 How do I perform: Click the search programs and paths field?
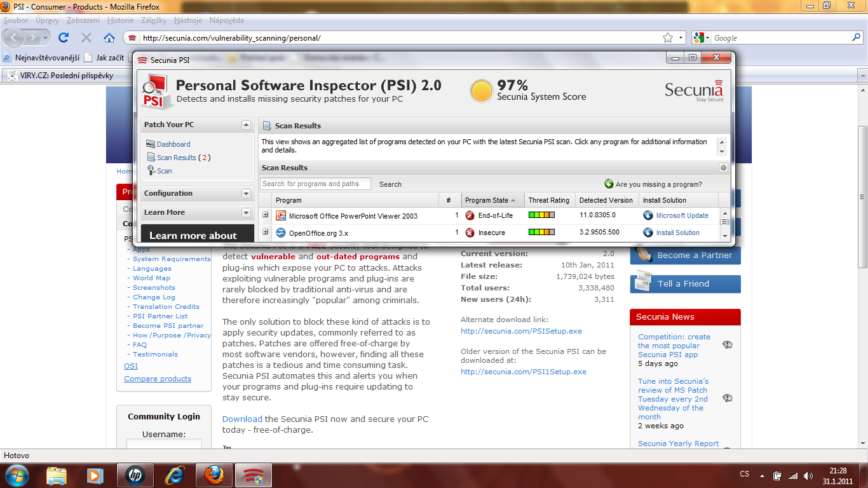tap(315, 184)
